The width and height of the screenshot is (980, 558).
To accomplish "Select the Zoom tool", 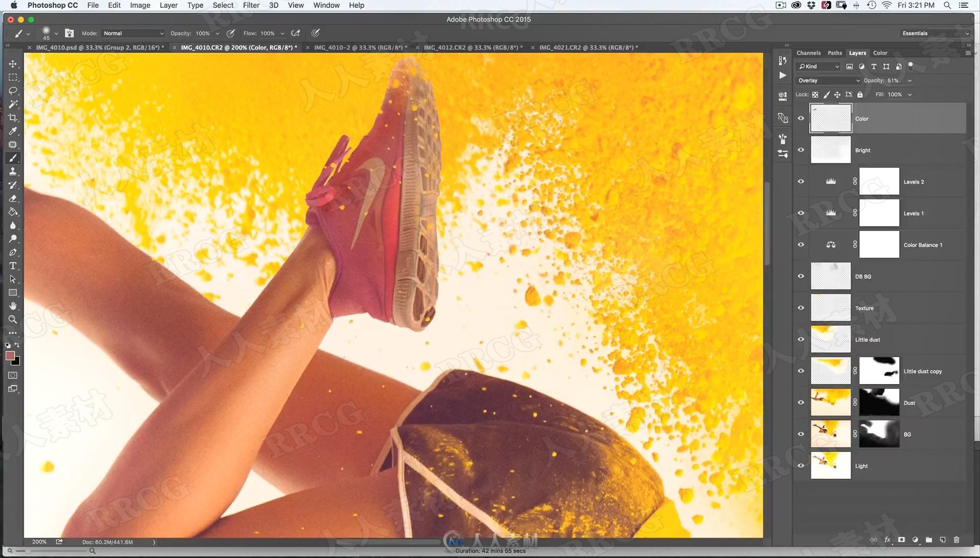I will 13,319.
